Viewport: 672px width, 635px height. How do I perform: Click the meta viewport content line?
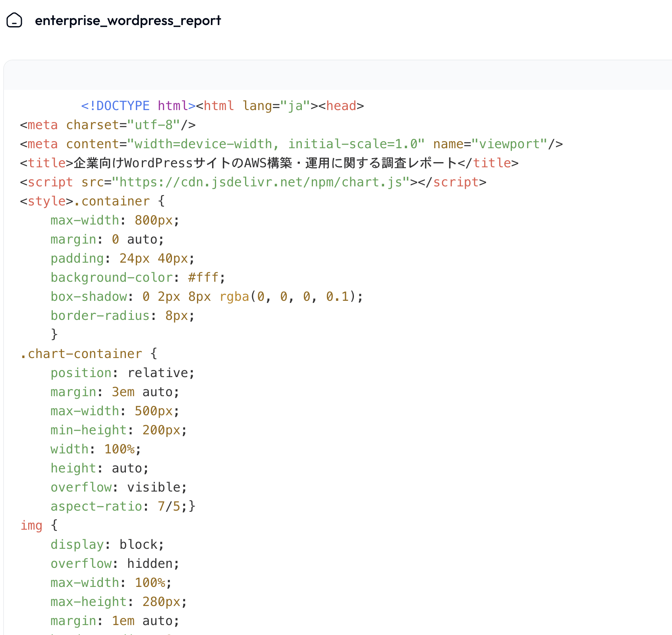[x=292, y=144]
